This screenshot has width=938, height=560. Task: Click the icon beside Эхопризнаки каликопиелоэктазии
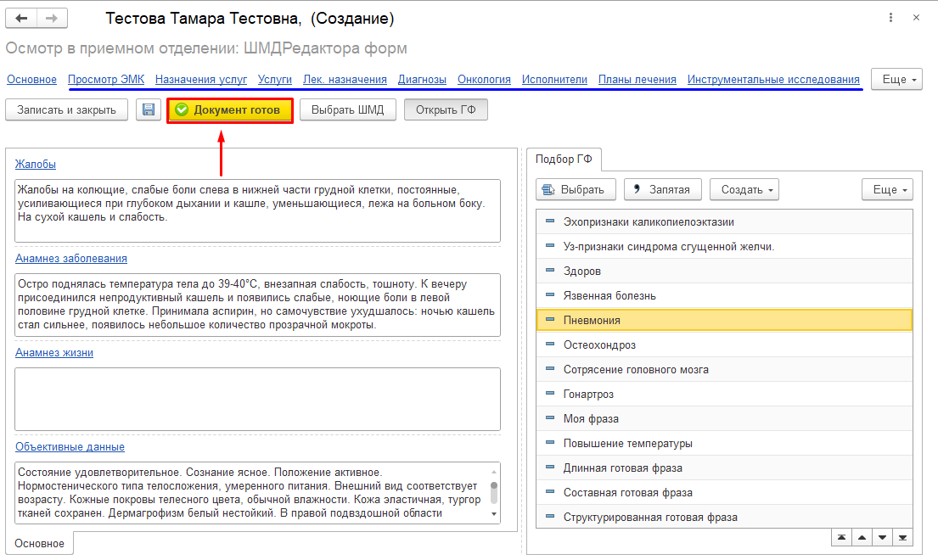pos(550,221)
